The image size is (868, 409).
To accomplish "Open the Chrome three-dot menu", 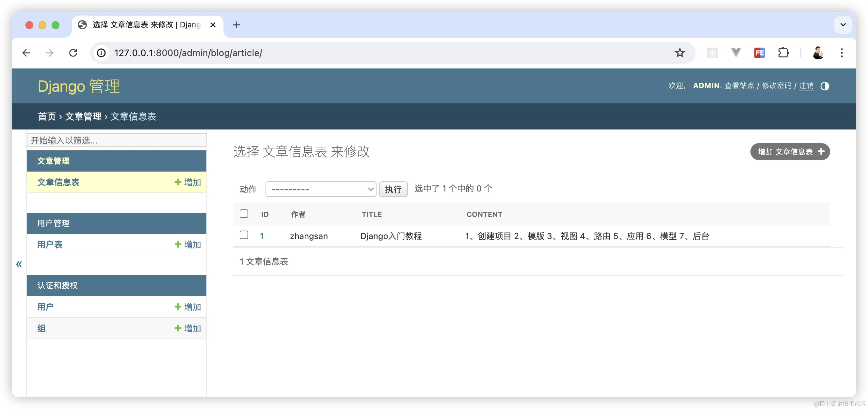I will 841,53.
